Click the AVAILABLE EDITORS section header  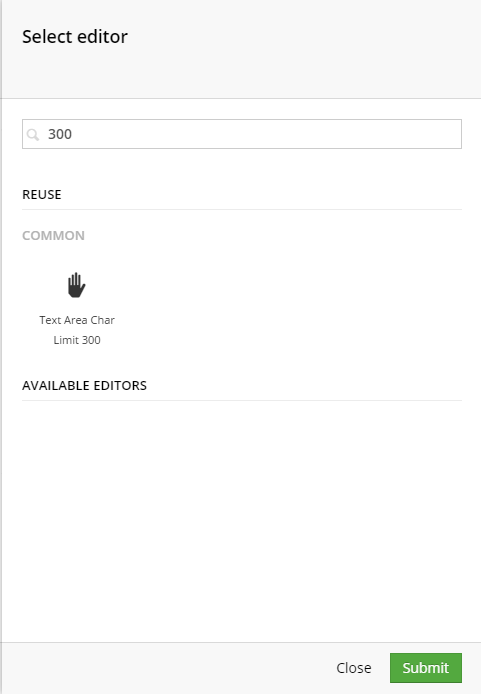pyautogui.click(x=84, y=386)
